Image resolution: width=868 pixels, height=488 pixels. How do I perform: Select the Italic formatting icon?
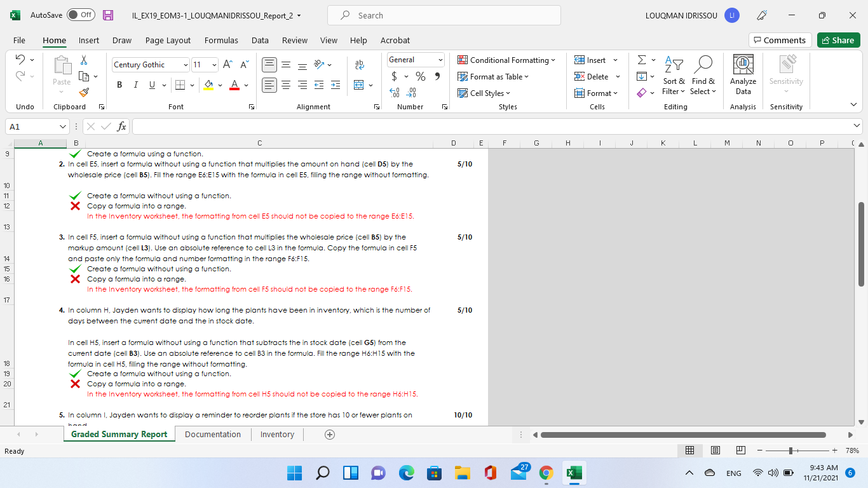(x=134, y=85)
